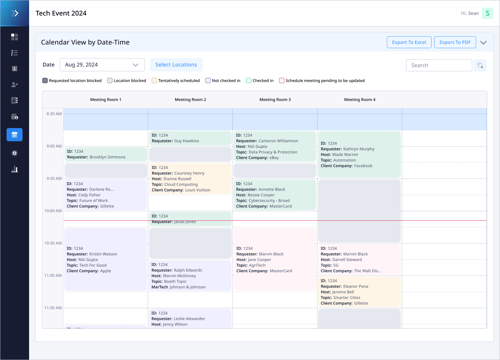Click the Select Locations button
Viewport: 500px width, 360px height.
(x=176, y=65)
